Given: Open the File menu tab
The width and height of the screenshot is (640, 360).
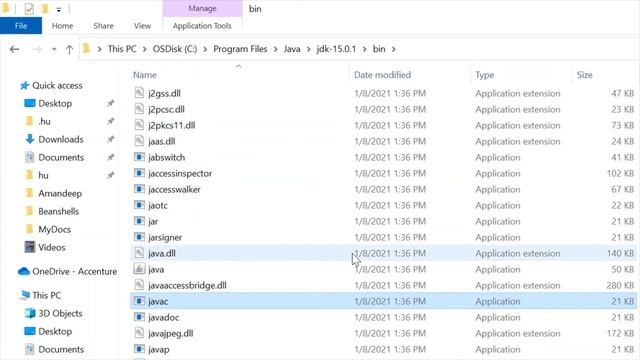Looking at the screenshot, I should 21,26.
